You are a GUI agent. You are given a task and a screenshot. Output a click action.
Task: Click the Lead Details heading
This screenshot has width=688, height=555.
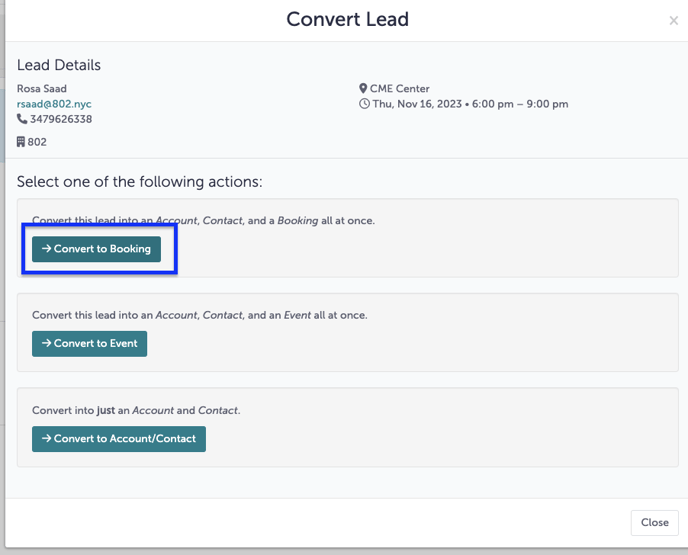pyautogui.click(x=59, y=65)
